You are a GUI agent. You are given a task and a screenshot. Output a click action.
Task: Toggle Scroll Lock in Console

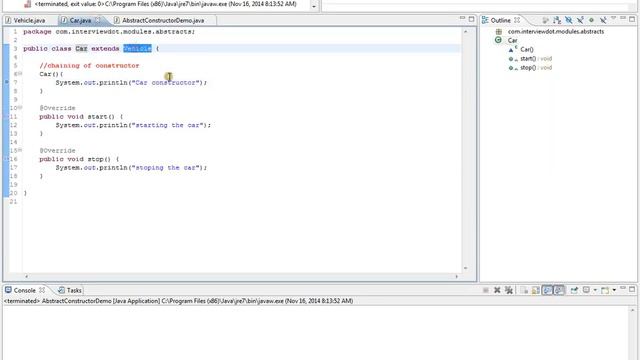[x=536, y=290]
